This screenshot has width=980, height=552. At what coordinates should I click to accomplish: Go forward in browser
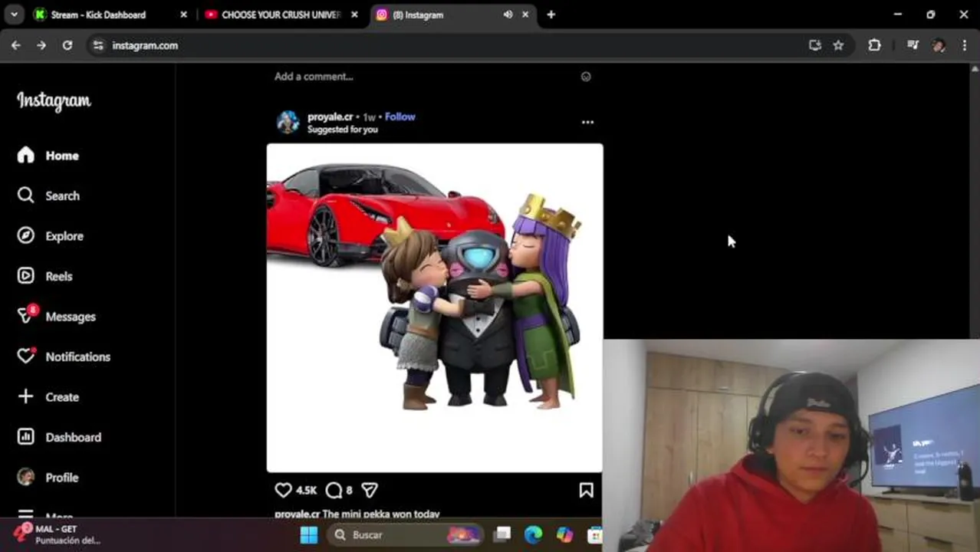tap(41, 45)
